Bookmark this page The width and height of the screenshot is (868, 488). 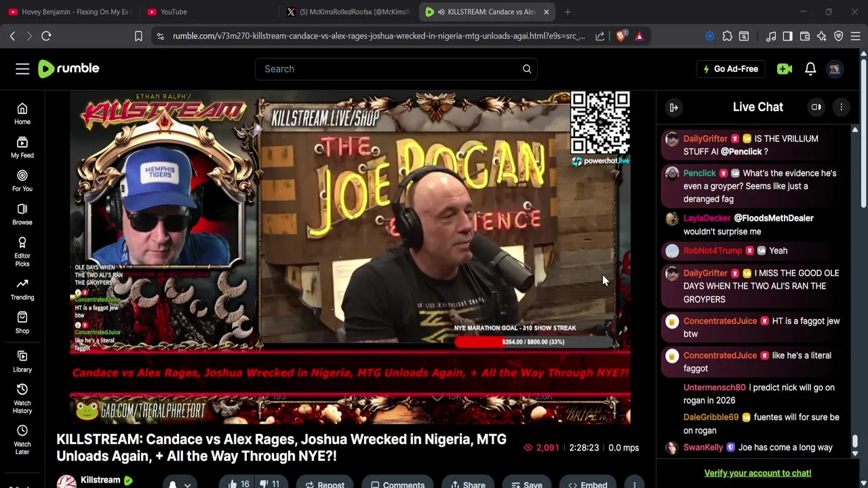click(138, 36)
